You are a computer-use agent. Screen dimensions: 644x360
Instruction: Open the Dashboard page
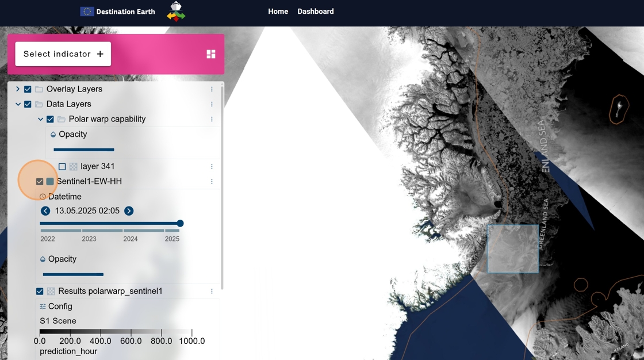click(316, 12)
